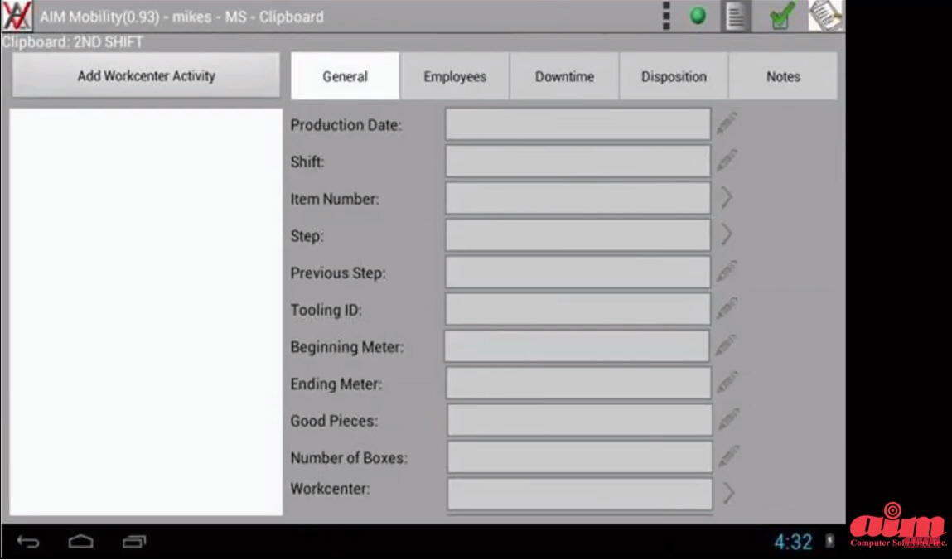Select the Workcenter field

[580, 494]
